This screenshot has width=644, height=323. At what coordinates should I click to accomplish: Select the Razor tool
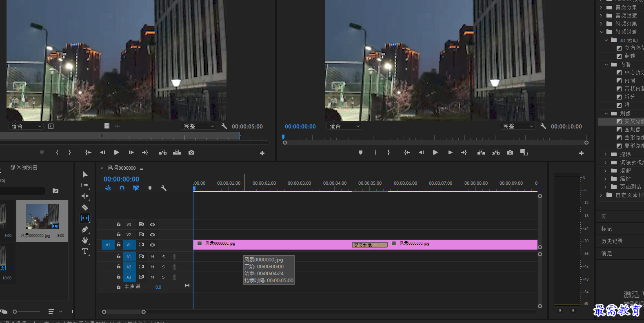pos(85,207)
